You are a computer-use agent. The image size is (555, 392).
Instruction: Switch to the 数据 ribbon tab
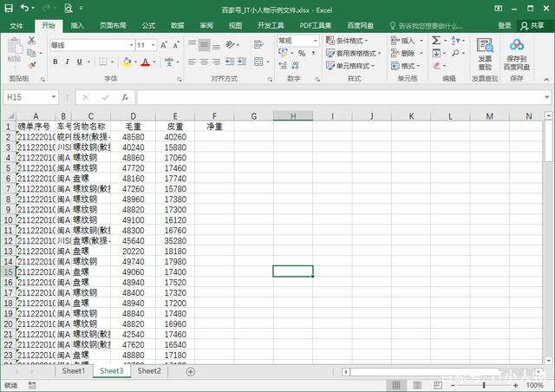[177, 25]
